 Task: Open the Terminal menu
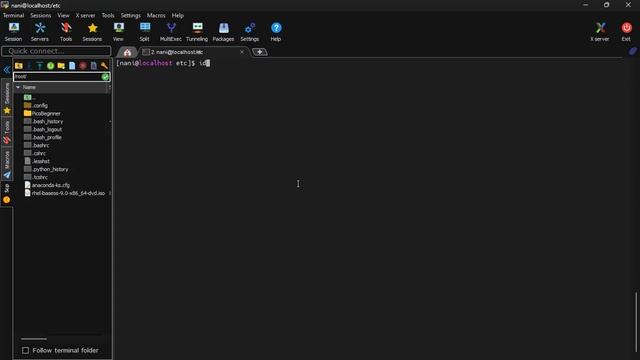pos(13,16)
